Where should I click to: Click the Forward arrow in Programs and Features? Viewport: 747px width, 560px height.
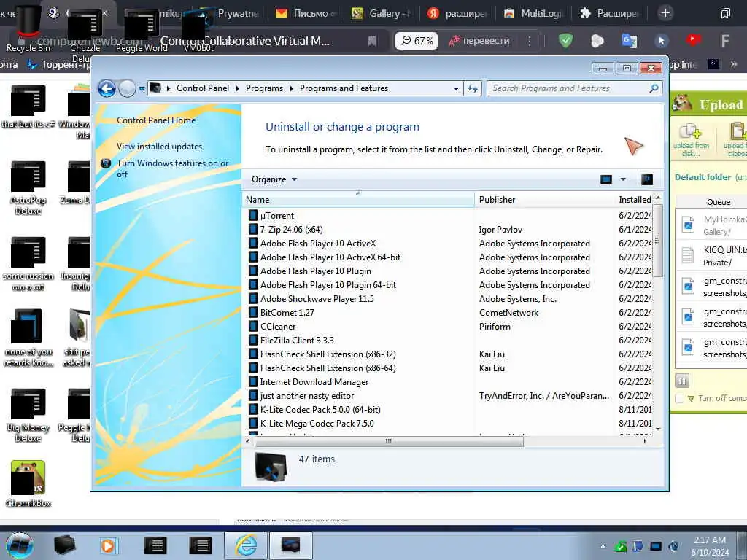pos(127,88)
